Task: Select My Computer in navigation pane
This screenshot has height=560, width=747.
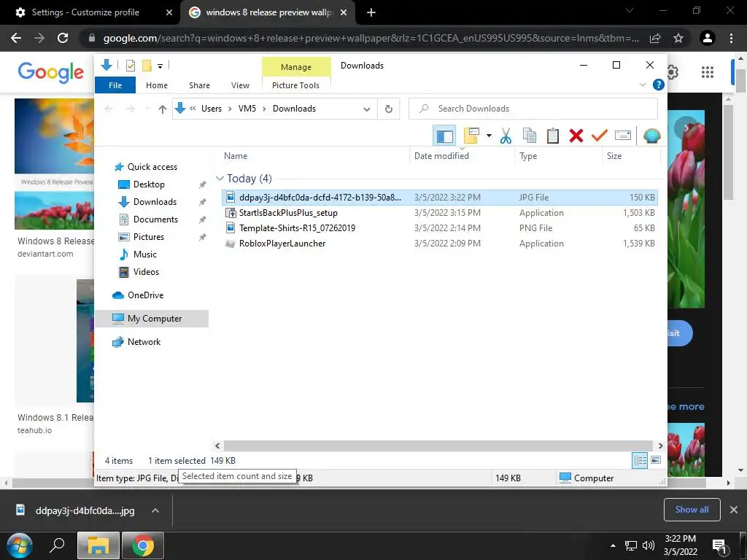Action: [152, 319]
